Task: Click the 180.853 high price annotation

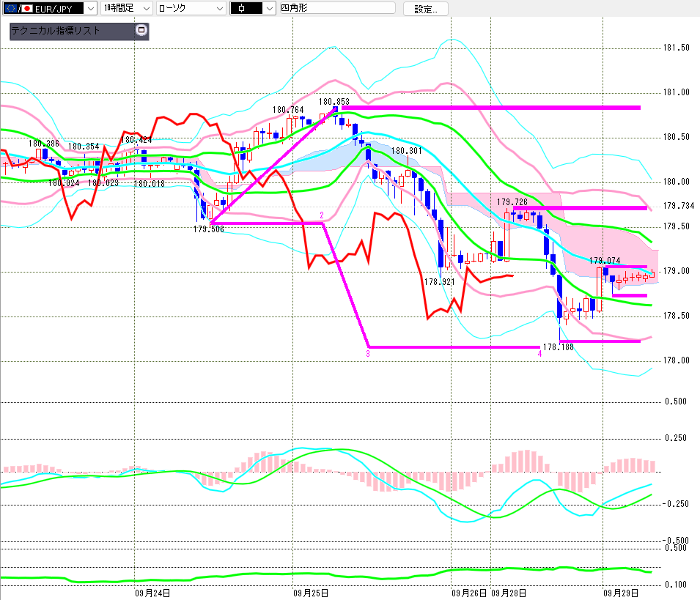Action: 334,102
